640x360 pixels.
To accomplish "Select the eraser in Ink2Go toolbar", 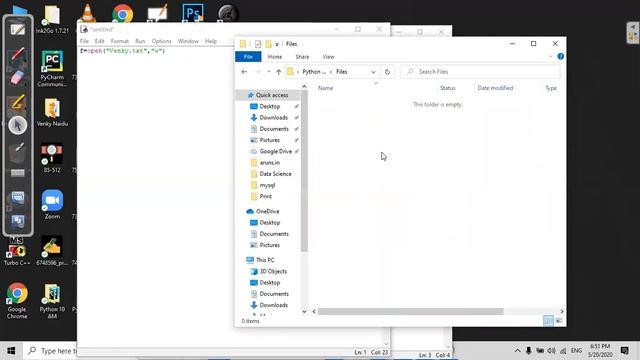I will pos(18,78).
